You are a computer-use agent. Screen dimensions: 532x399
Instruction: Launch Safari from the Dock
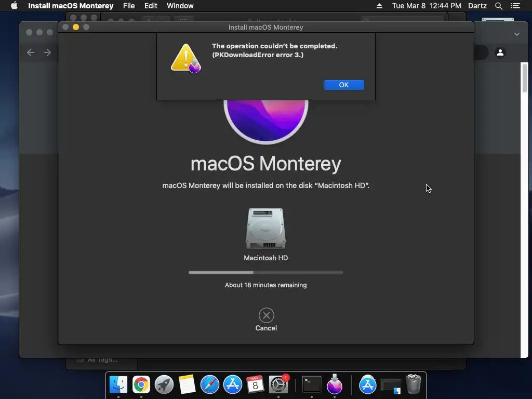(x=210, y=384)
